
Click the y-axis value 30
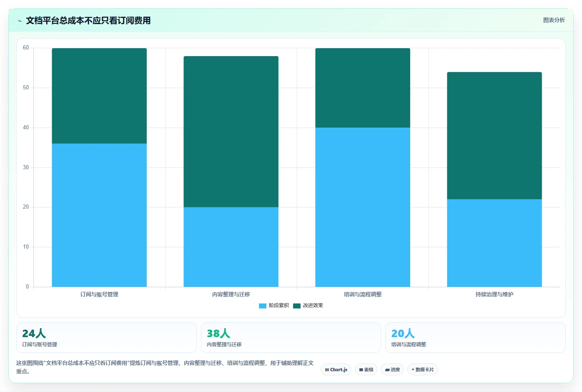pos(26,168)
